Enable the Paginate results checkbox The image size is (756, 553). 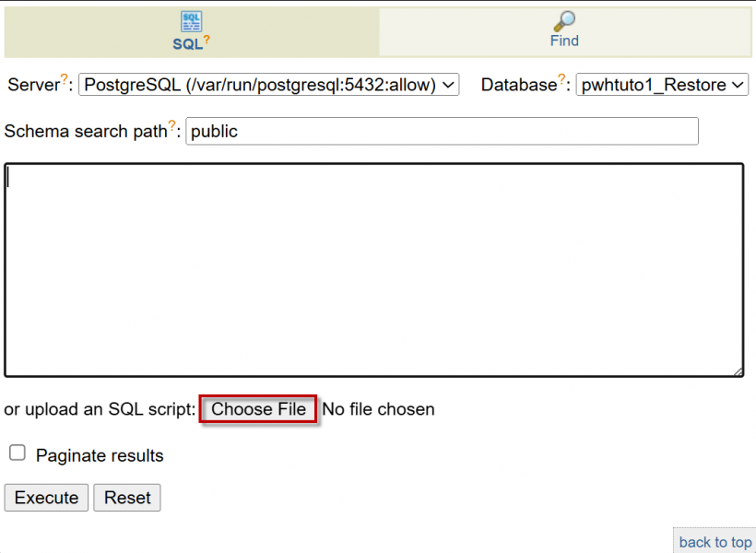(x=17, y=453)
